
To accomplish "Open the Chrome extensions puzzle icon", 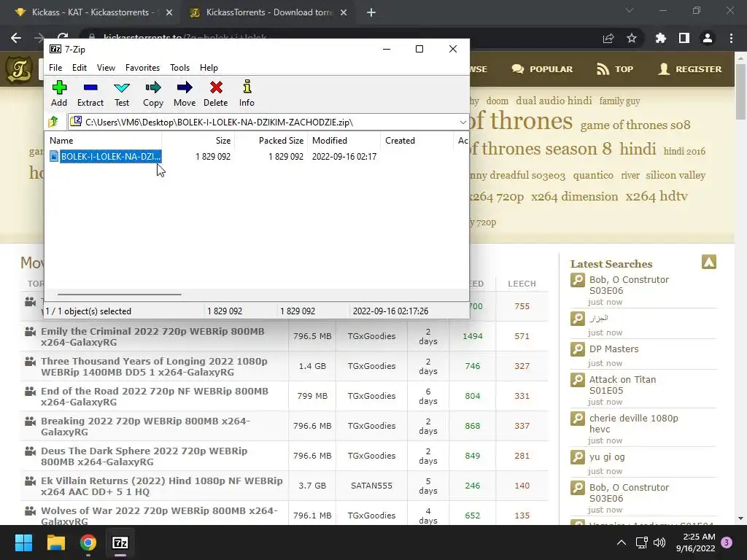I will tap(660, 38).
